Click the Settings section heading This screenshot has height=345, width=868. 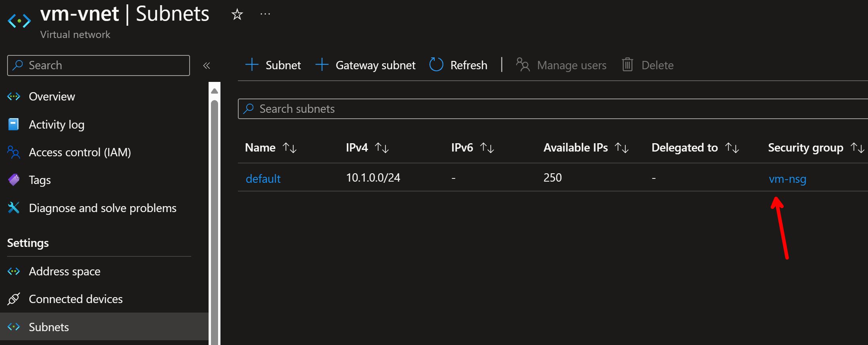(x=28, y=243)
